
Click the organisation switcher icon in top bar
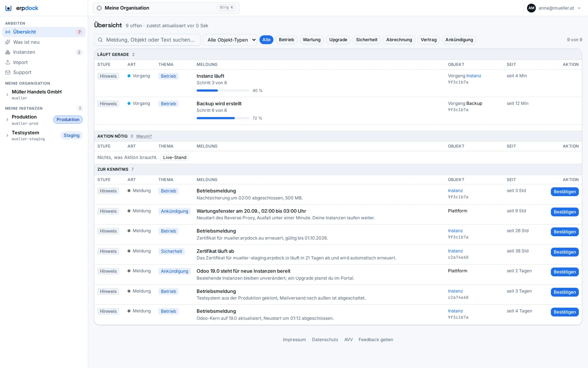(99, 8)
